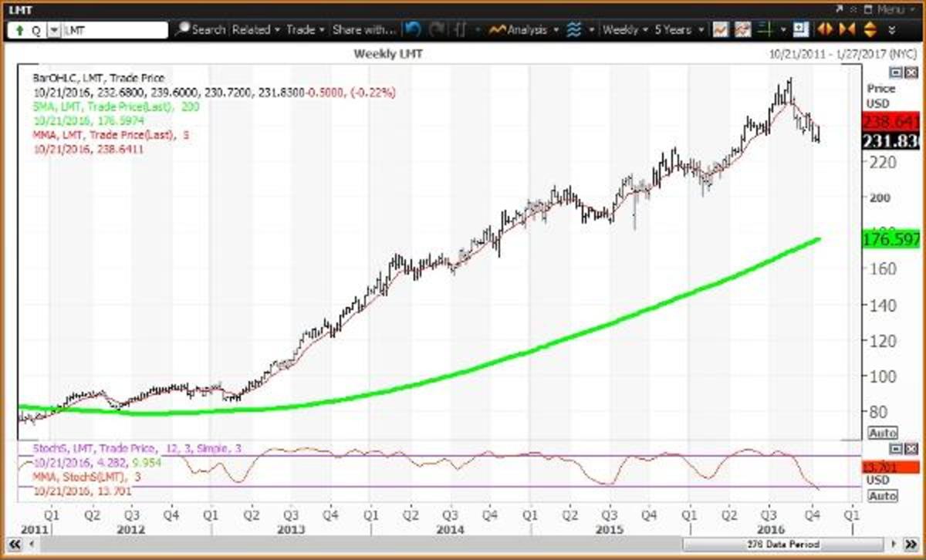926x560 pixels.
Task: Open the 5 Years range dropdown
Action: (678, 30)
